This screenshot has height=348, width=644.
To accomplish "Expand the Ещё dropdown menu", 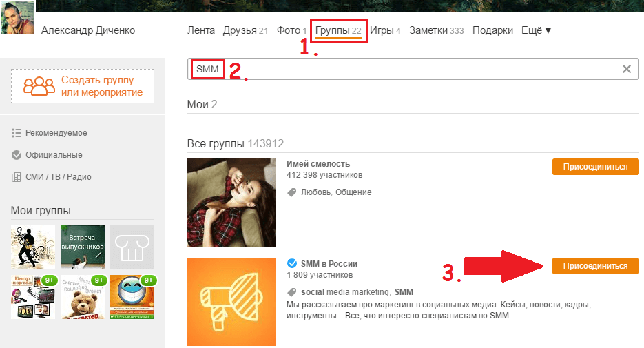I will (536, 30).
